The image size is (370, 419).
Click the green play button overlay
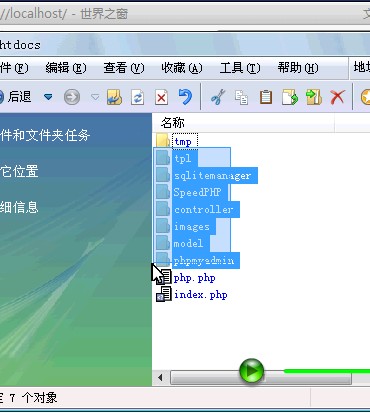(x=252, y=371)
